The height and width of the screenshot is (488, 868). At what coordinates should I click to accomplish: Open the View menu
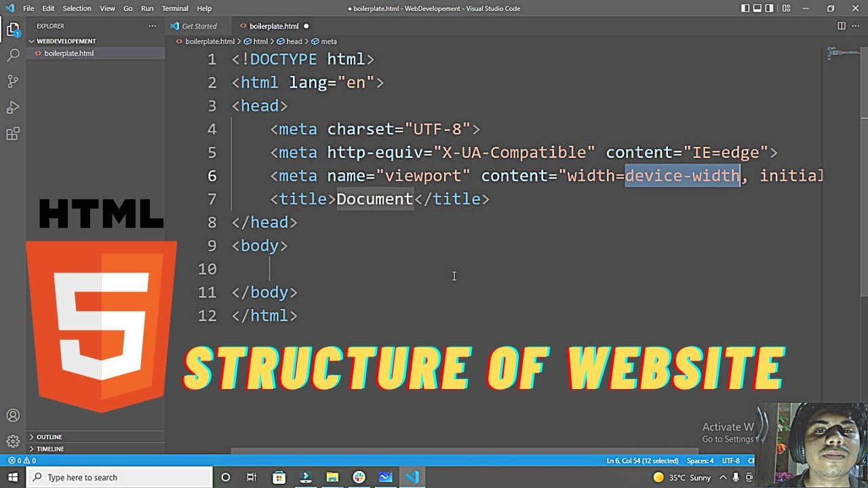[x=107, y=8]
